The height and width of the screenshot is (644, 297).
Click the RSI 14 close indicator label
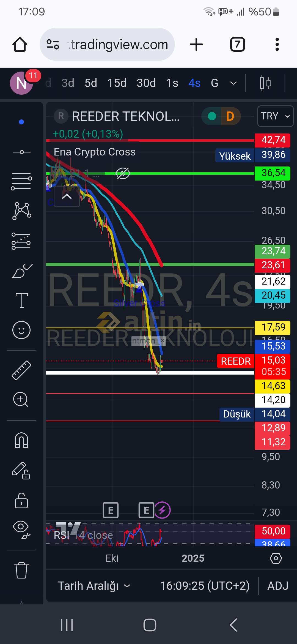[83, 535]
